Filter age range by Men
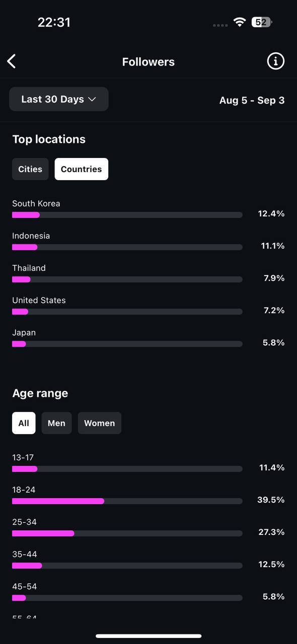297x644 pixels. coord(56,423)
